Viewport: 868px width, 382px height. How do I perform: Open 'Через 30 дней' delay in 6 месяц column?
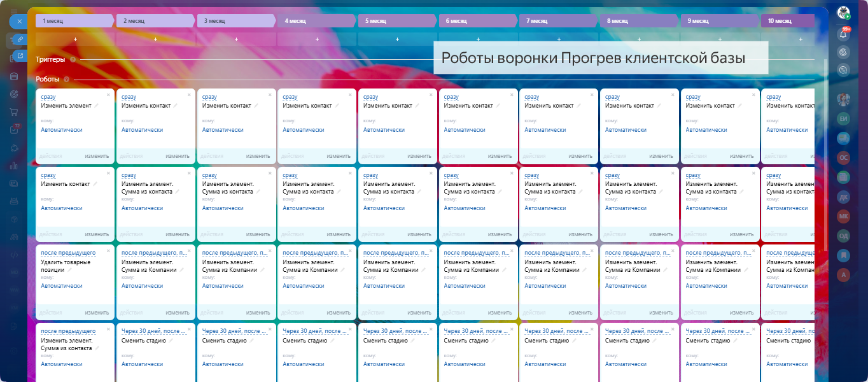(x=476, y=331)
